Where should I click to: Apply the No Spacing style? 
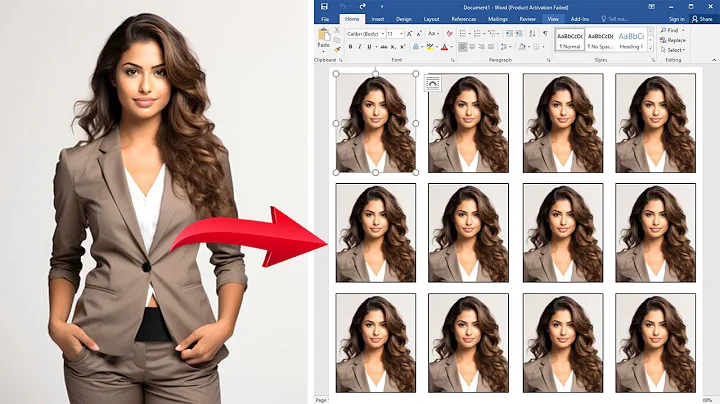tap(600, 40)
